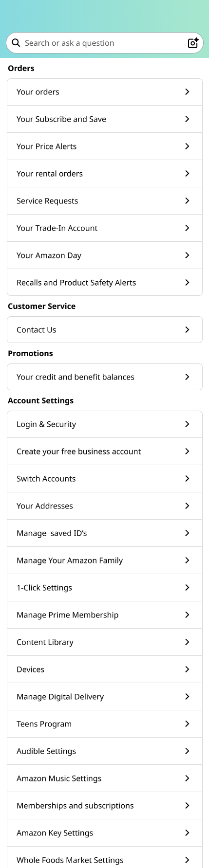Open Your orders

[105, 92]
